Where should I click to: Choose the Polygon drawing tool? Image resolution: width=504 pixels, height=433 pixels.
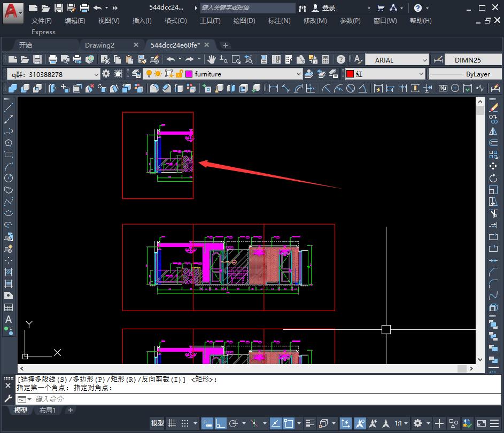coord(9,143)
